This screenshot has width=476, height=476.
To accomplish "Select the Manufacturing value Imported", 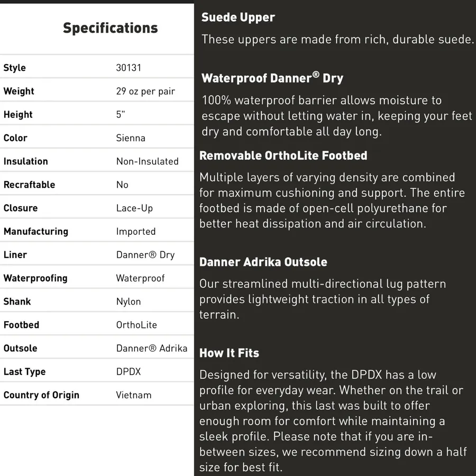I will click(136, 231).
